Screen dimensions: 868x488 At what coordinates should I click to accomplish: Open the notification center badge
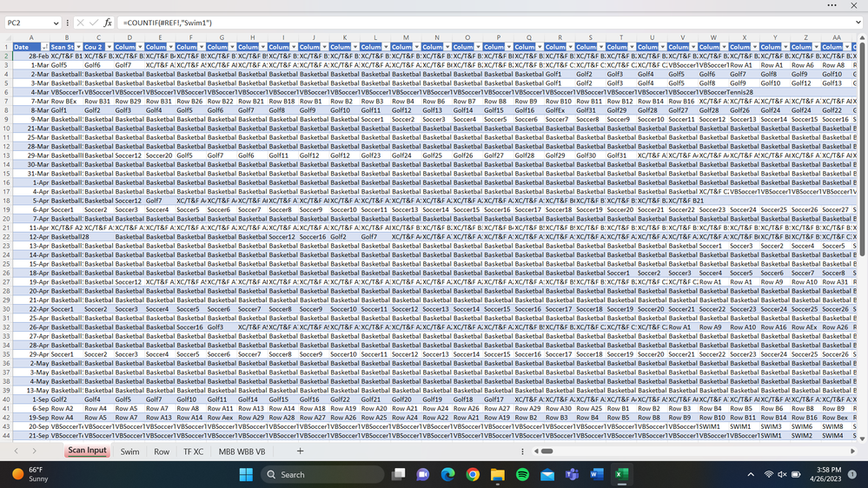(852, 474)
